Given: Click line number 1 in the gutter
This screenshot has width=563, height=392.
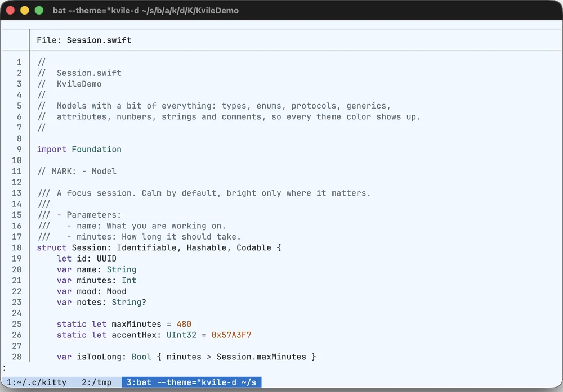Looking at the screenshot, I should coord(19,62).
